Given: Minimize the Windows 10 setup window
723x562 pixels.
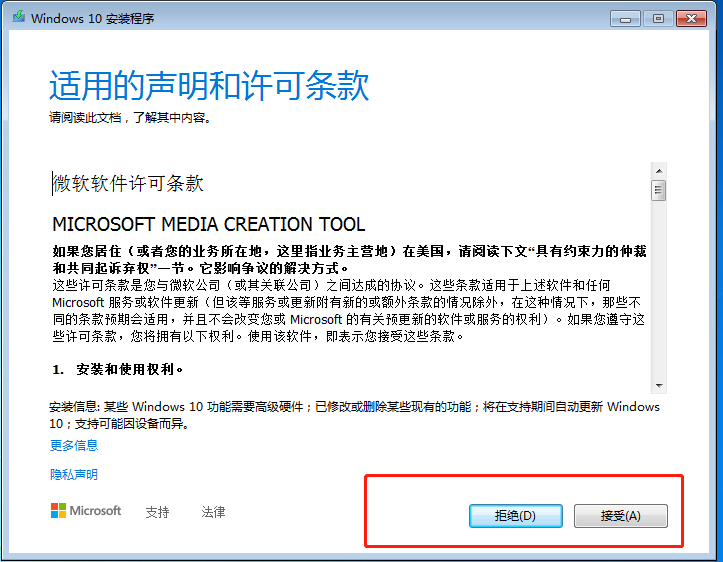Looking at the screenshot, I should (625, 19).
